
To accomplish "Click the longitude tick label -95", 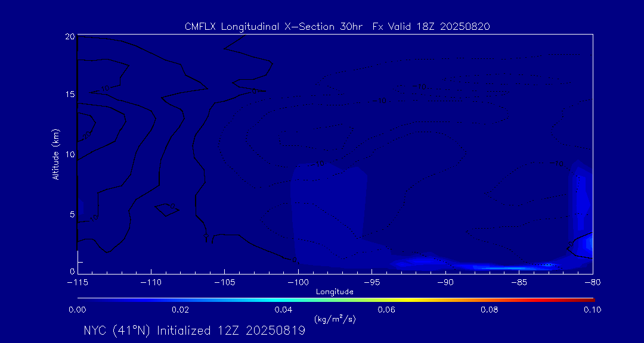I will (371, 283).
